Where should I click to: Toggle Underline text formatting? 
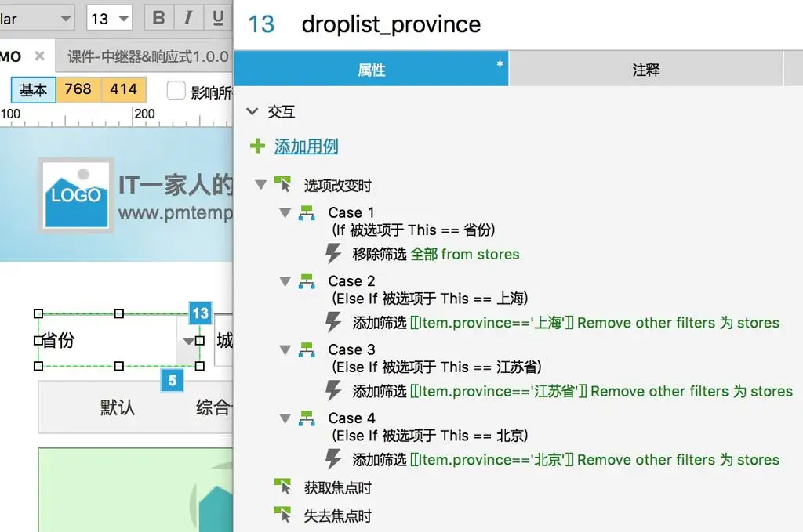click(x=216, y=18)
